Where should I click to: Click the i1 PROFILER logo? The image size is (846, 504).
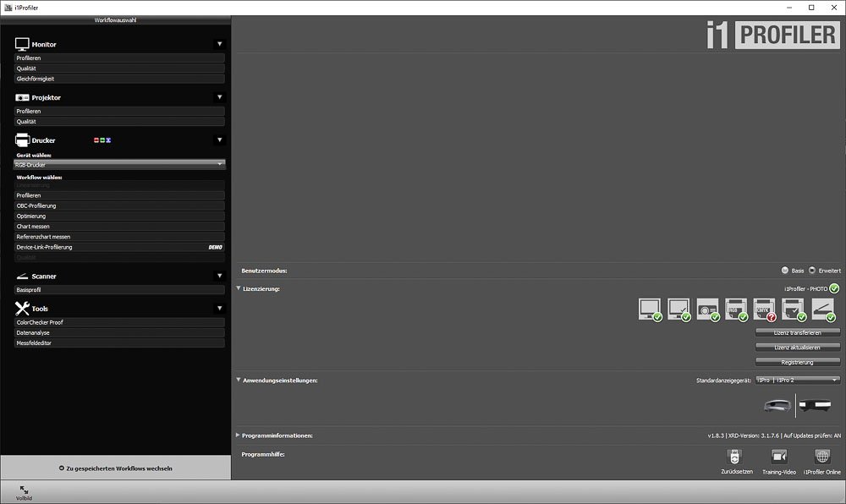point(773,35)
